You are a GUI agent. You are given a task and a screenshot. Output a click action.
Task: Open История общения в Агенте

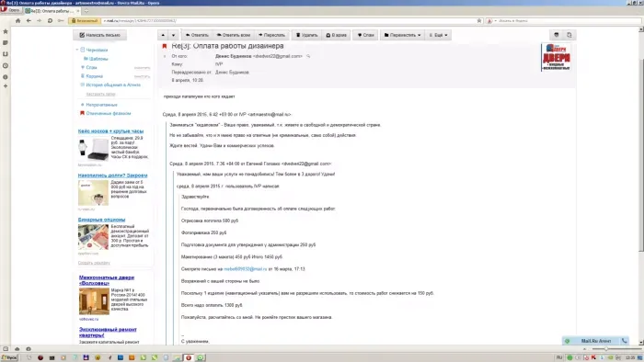113,85
